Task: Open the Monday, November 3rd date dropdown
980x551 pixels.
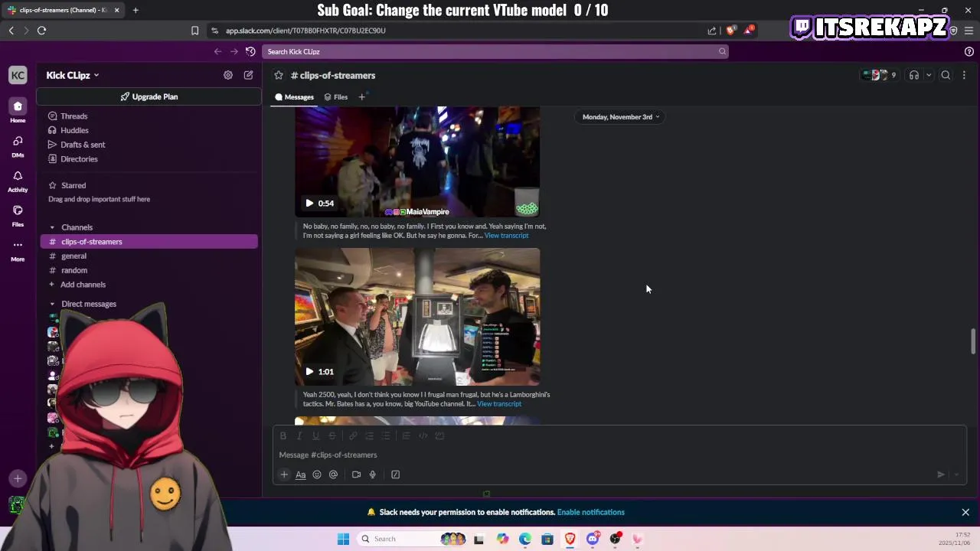Action: [621, 117]
